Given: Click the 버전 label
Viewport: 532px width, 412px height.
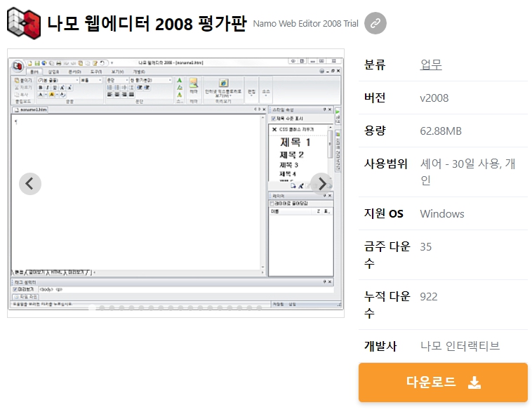Looking at the screenshot, I should pos(375,98).
